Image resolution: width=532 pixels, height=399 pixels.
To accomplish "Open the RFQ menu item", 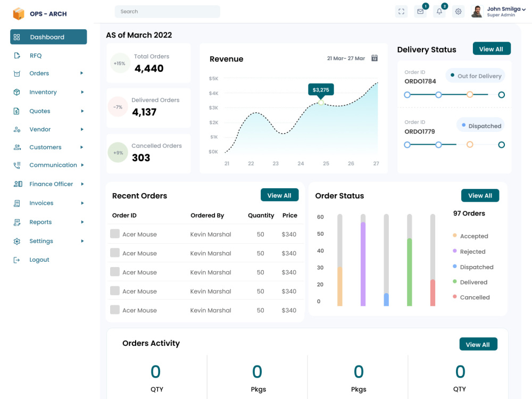I will pos(36,56).
